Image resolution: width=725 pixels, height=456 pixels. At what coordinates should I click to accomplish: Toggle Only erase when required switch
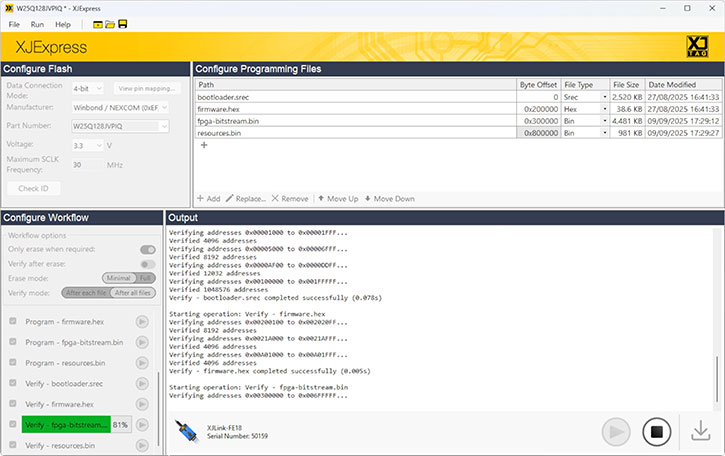pos(148,250)
